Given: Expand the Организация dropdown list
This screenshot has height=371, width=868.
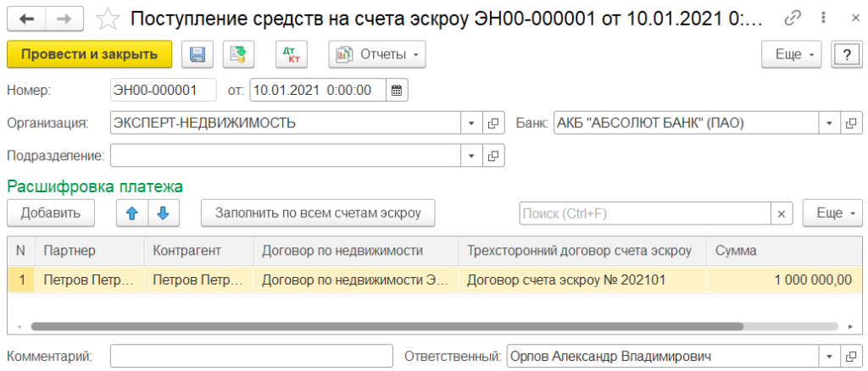Looking at the screenshot, I should (x=471, y=123).
